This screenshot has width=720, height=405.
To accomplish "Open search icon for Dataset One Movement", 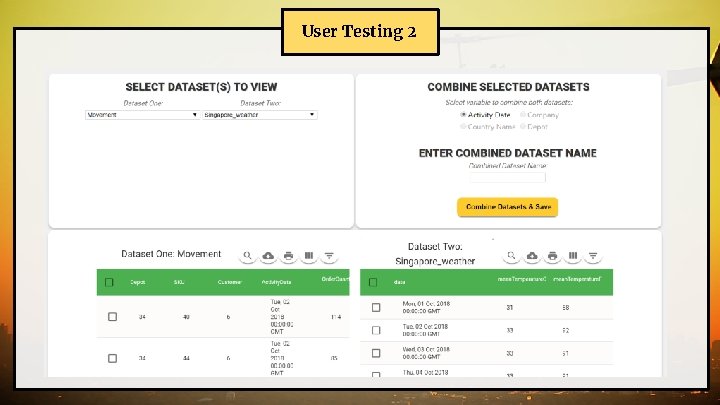I will pyautogui.click(x=248, y=255).
